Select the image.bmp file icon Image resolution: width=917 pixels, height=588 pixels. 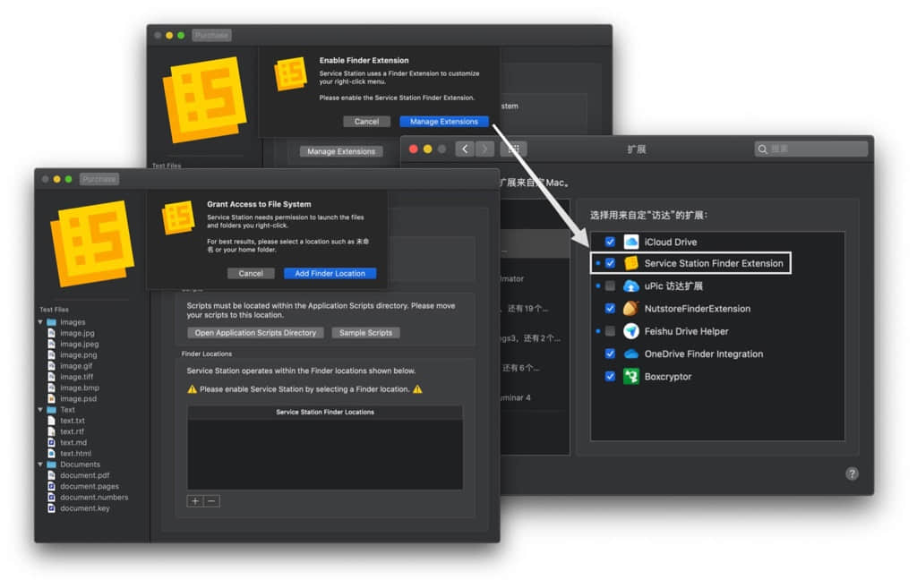tap(51, 388)
